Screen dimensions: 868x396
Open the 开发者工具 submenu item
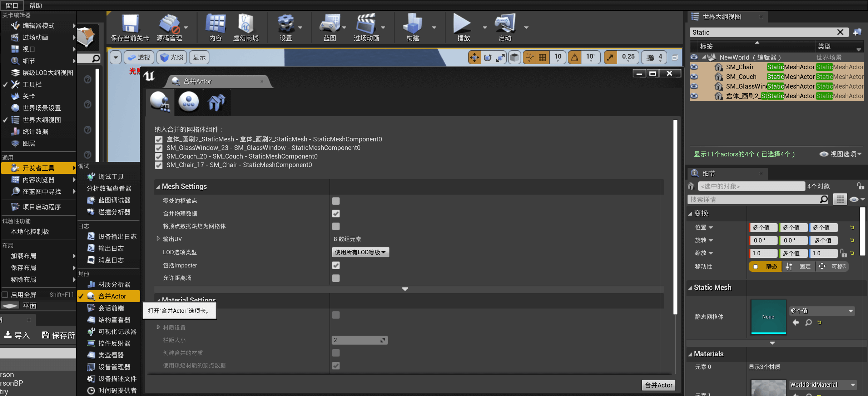pyautogui.click(x=39, y=168)
